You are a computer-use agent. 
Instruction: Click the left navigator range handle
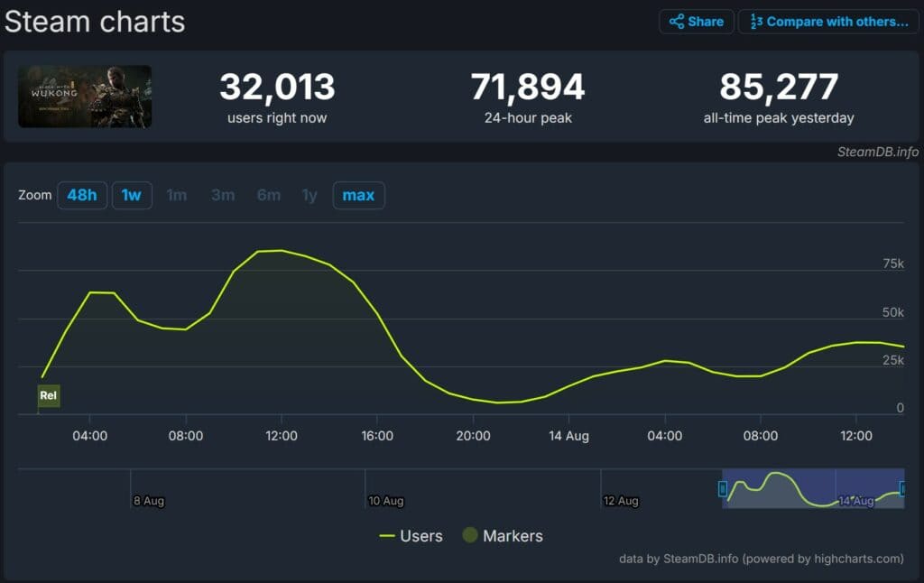tap(722, 488)
